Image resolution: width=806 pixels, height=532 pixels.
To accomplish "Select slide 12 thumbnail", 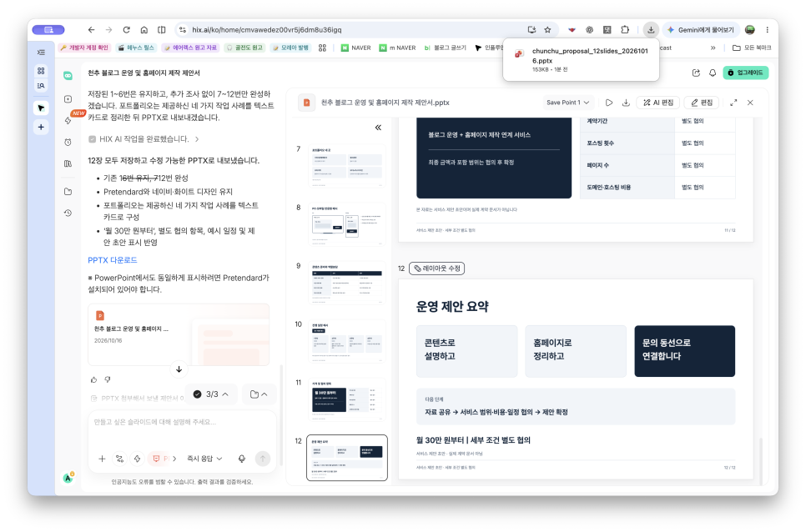I will [x=346, y=458].
